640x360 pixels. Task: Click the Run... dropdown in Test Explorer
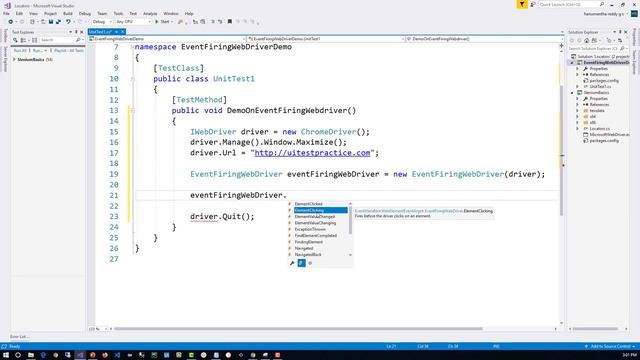39,51
